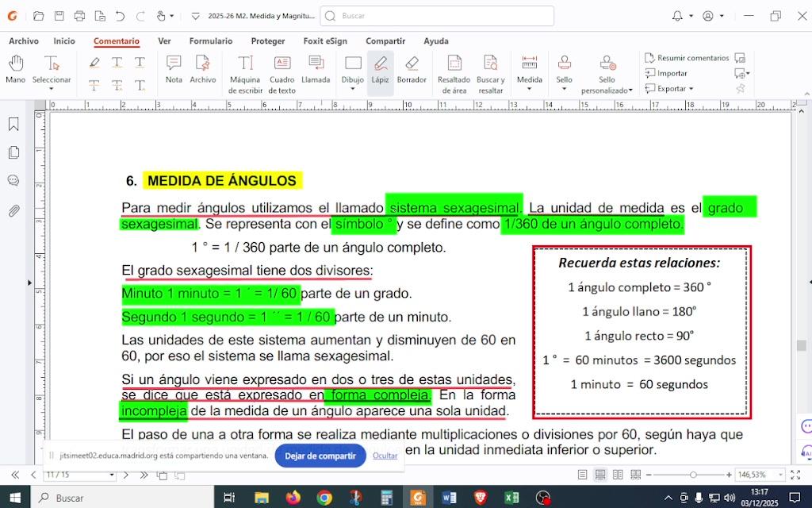
Task: Open the Ayuda tab
Action: [x=436, y=41]
